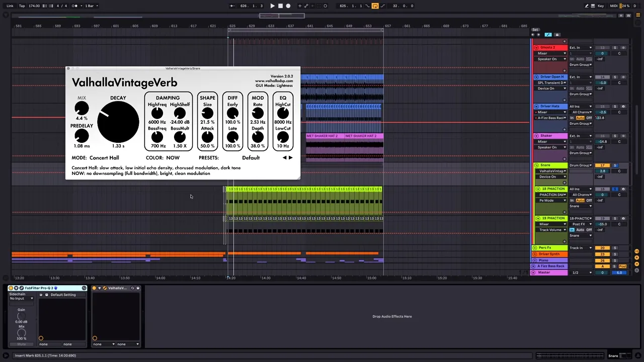Adjust the ValhallaVintageVerb MIX knob
The image size is (644, 362).
tap(82, 108)
